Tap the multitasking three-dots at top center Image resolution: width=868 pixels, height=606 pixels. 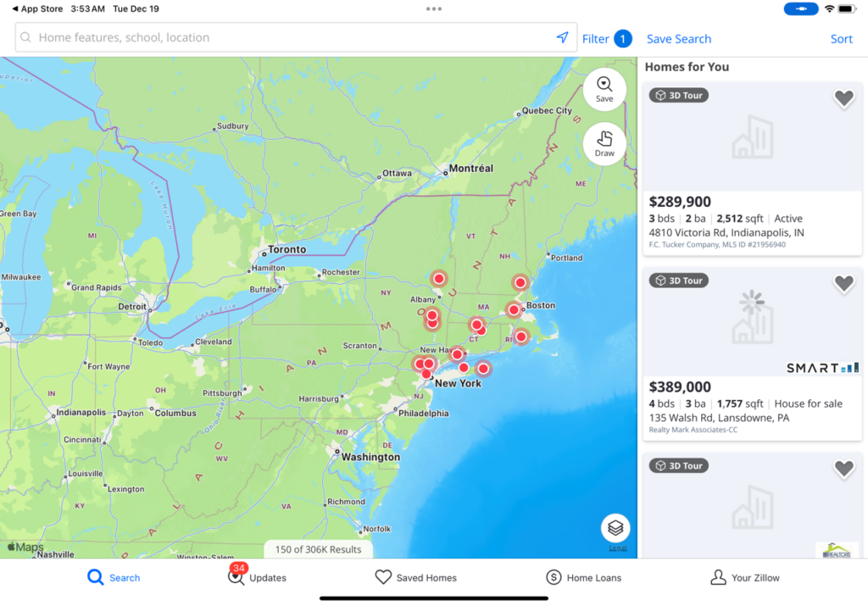click(x=434, y=8)
